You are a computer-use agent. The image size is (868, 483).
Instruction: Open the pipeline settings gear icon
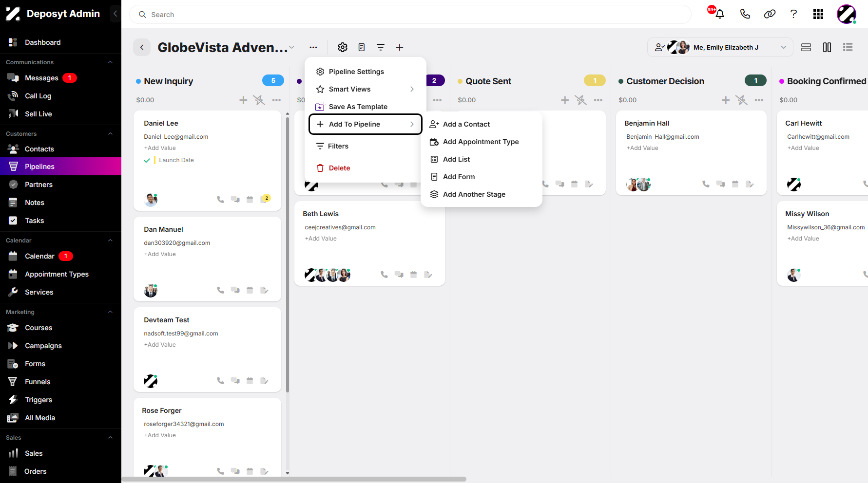pyautogui.click(x=343, y=47)
